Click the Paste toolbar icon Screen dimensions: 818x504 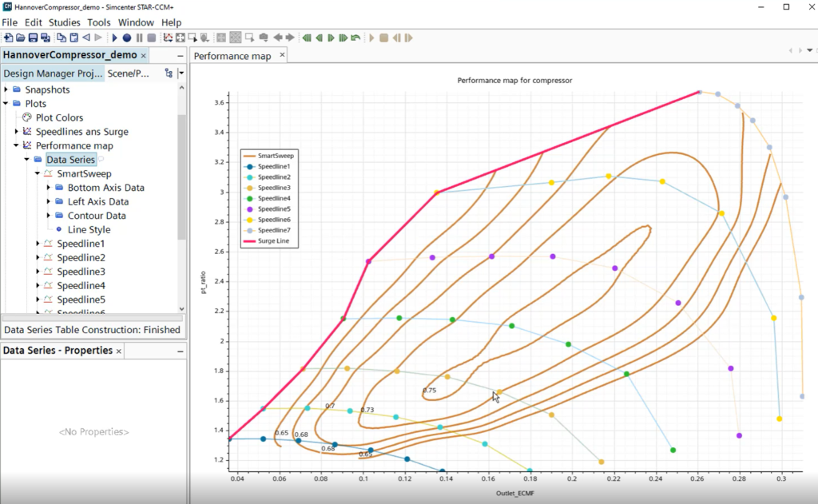pyautogui.click(x=73, y=37)
